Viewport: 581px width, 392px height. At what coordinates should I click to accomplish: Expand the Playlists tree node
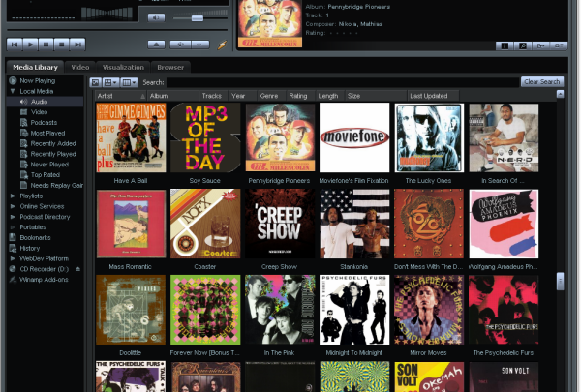pyautogui.click(x=13, y=196)
